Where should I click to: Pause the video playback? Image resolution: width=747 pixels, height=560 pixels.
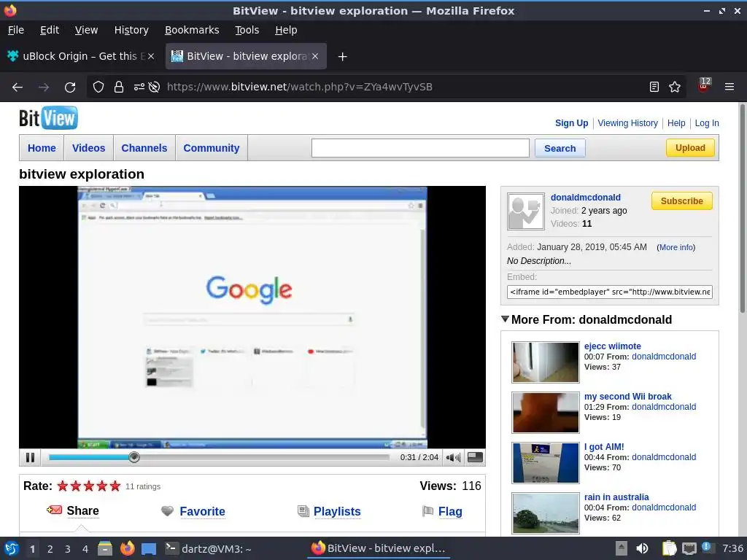click(x=30, y=458)
